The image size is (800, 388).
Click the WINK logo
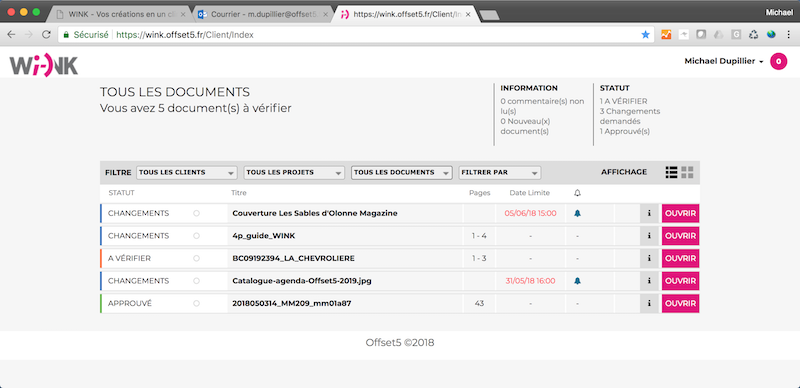44,65
